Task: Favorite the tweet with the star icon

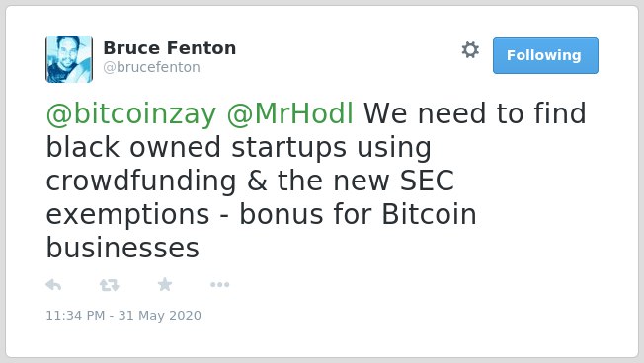Action: [165, 284]
